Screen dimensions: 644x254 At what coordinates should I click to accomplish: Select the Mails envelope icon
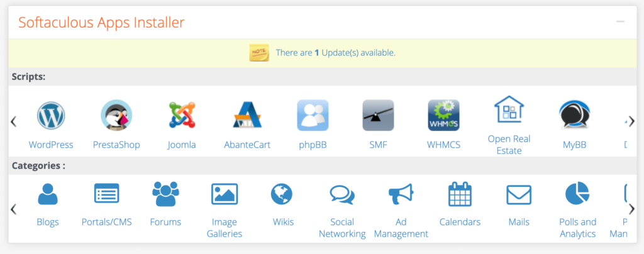(x=519, y=194)
